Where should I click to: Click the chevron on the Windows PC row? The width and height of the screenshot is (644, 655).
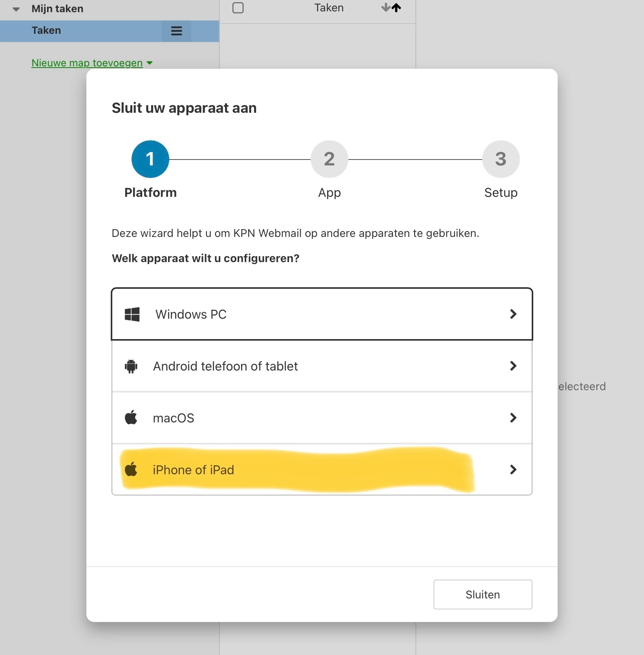tap(513, 314)
